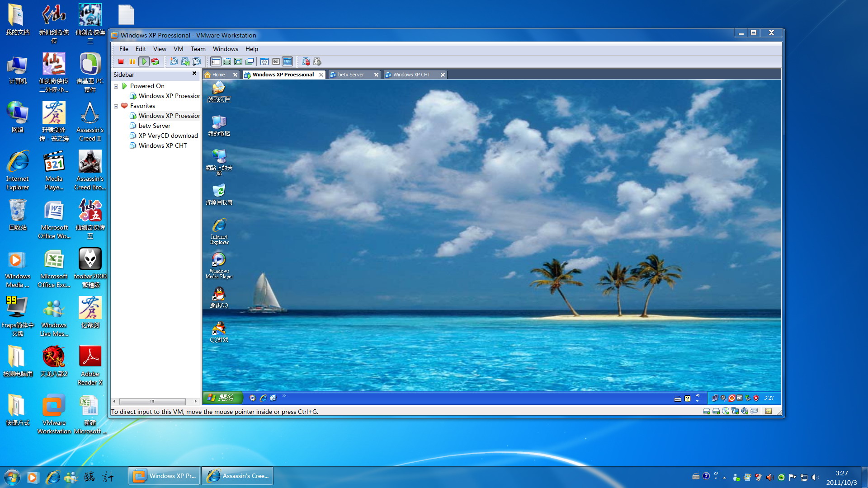Switch to the Home tab

click(x=219, y=75)
